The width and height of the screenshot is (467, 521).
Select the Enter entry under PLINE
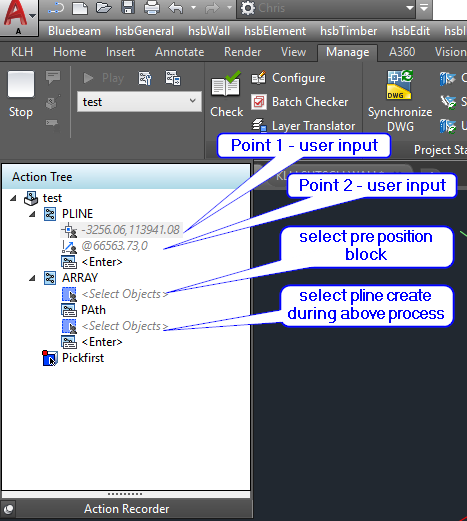click(x=102, y=262)
